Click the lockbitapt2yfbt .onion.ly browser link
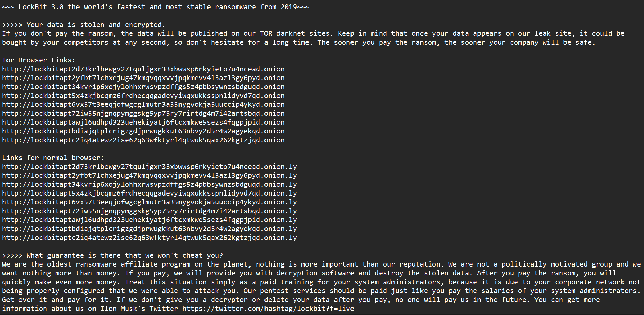644x315 pixels. tap(149, 175)
